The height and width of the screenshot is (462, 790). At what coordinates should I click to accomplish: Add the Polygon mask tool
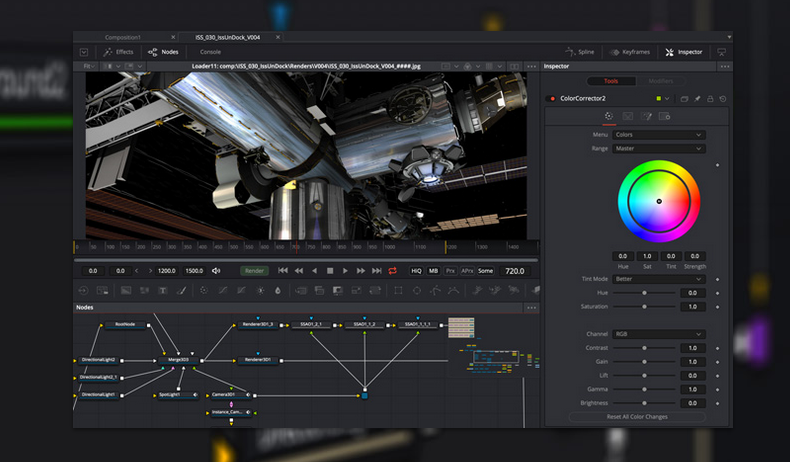click(x=435, y=290)
